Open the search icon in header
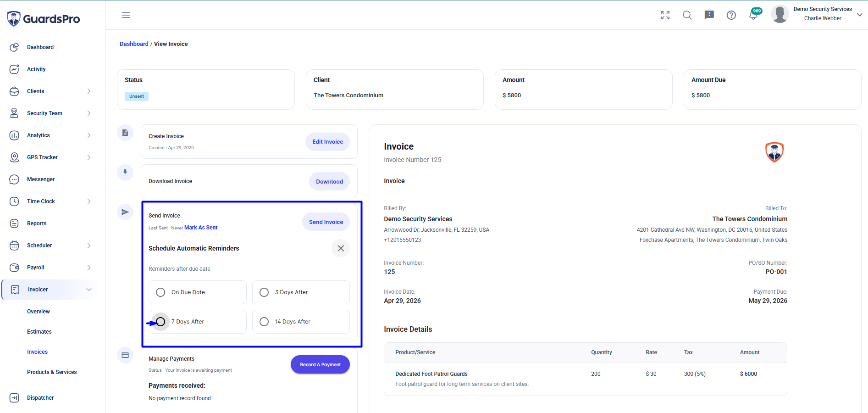Image resolution: width=868 pixels, height=413 pixels. click(687, 15)
